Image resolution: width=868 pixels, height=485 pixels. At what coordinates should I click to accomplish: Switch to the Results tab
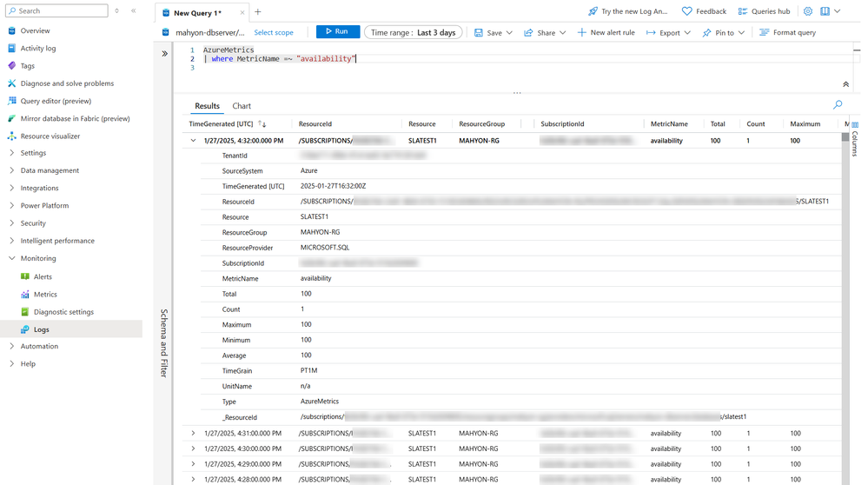[207, 106]
